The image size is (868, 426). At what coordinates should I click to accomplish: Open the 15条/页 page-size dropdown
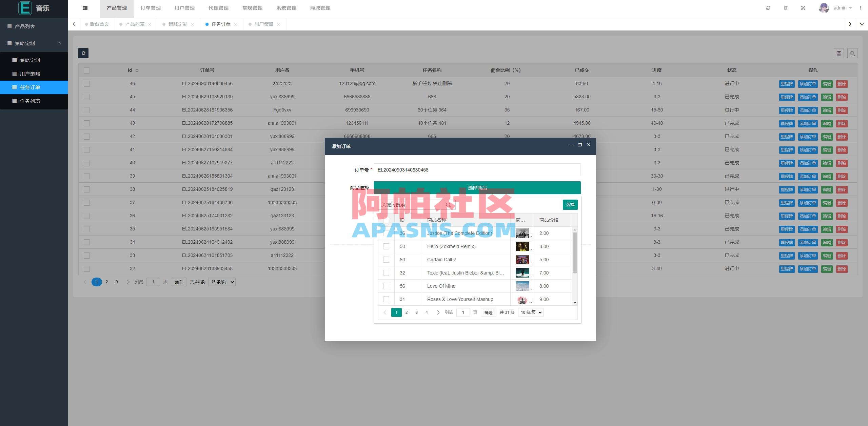[x=221, y=282]
